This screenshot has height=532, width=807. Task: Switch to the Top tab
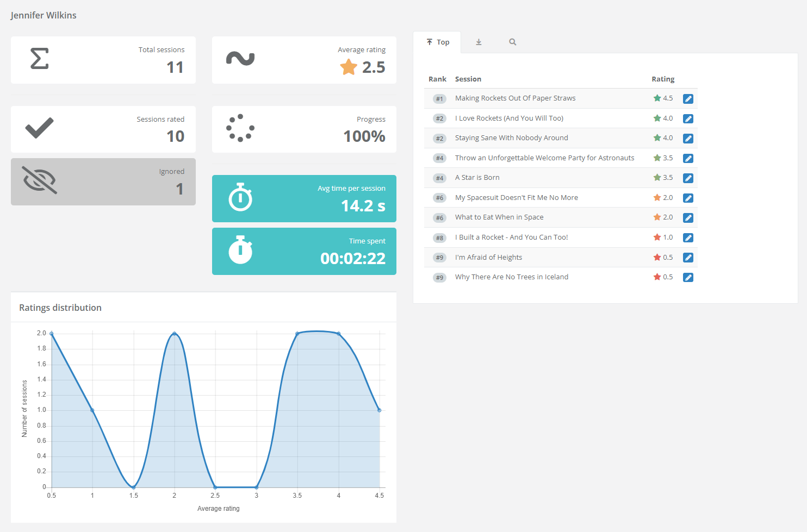[x=437, y=42]
